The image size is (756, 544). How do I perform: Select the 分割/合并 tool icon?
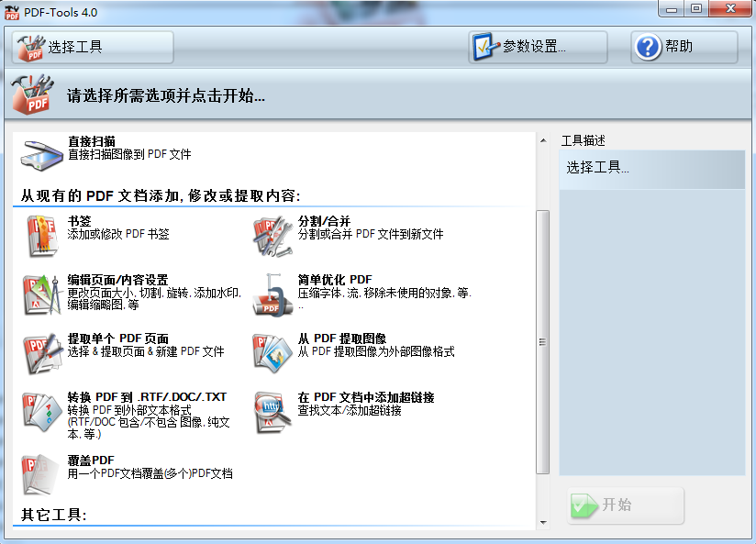pyautogui.click(x=272, y=237)
